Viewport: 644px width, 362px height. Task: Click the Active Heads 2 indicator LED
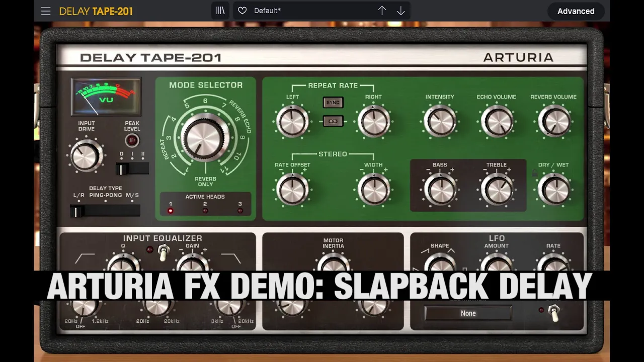tap(205, 211)
